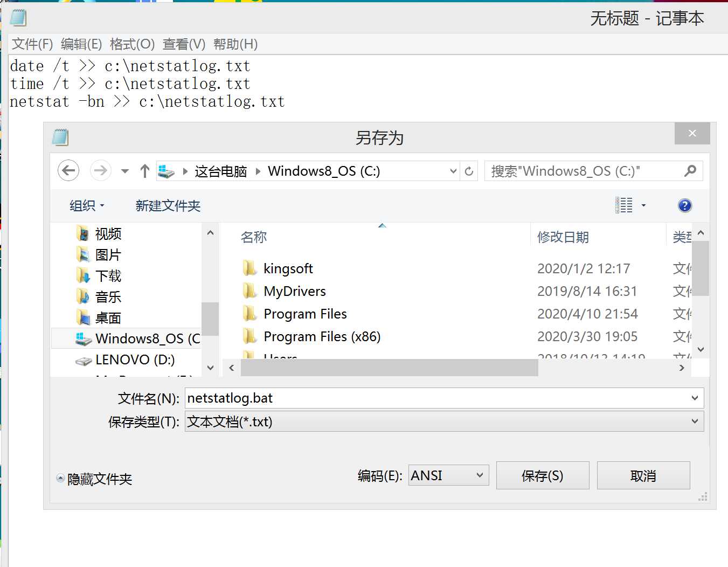Click the 视频 folder icon
Viewport: 728px width, 567px height.
pos(83,233)
